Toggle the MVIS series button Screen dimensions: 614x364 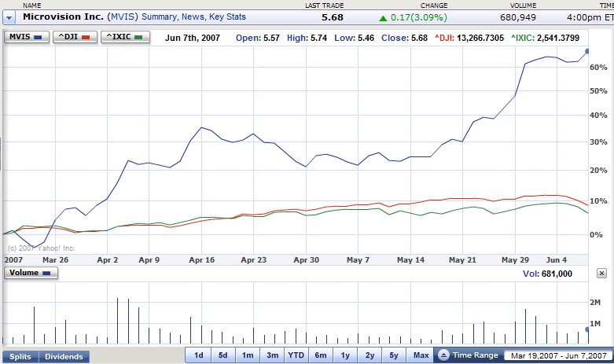click(x=27, y=37)
